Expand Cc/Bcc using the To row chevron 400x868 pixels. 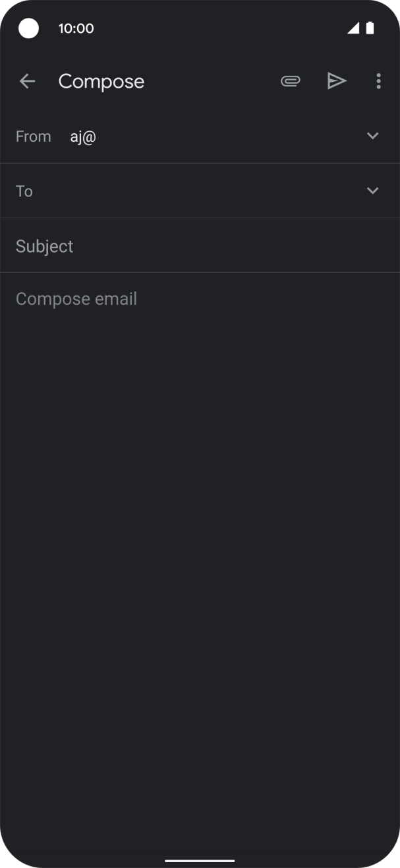click(x=373, y=191)
